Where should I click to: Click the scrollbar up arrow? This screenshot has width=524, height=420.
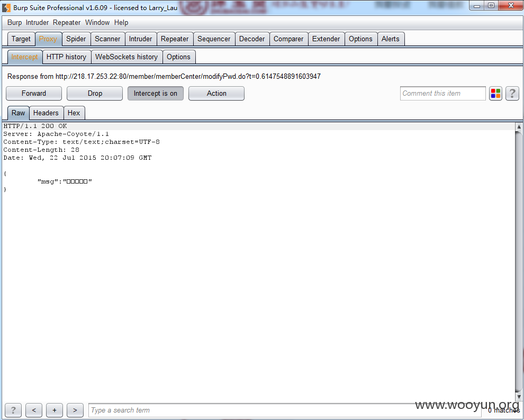pos(519,126)
